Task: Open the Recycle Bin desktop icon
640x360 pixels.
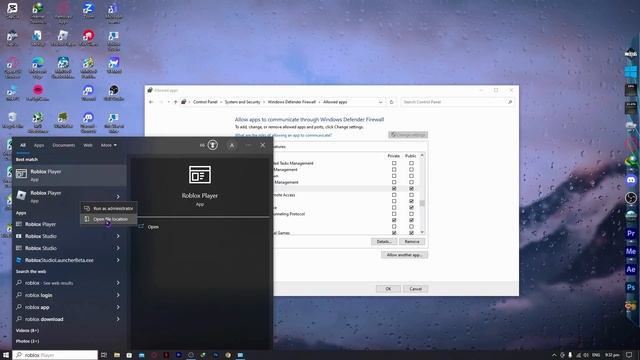Action: pyautogui.click(x=12, y=121)
